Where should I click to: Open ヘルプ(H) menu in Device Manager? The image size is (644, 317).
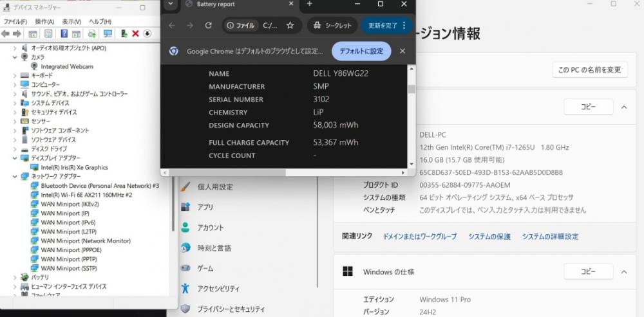(x=100, y=21)
